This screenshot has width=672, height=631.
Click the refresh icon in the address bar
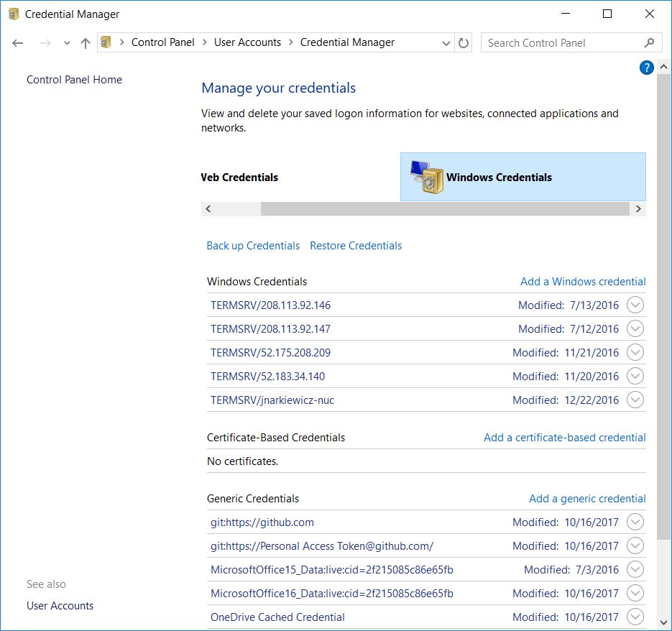coord(463,42)
